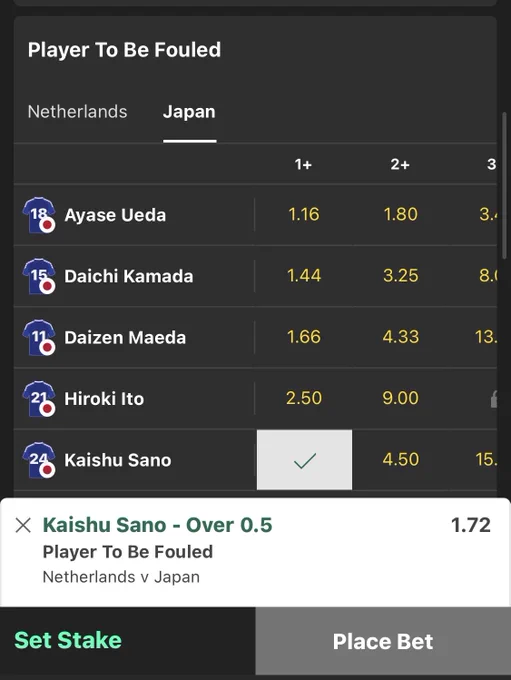The height and width of the screenshot is (680, 511).
Task: Click the locked odds padlock for Hiroki Ito
Action: (493, 399)
